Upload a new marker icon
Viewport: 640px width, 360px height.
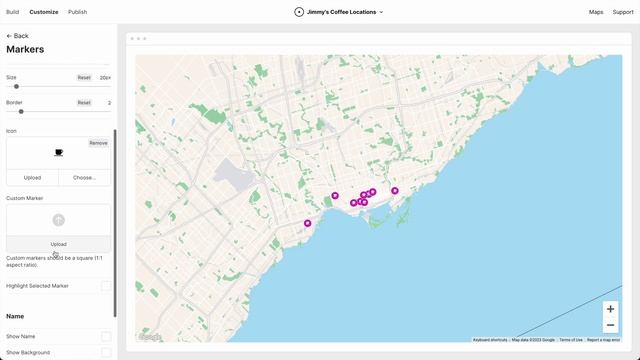[x=32, y=178]
